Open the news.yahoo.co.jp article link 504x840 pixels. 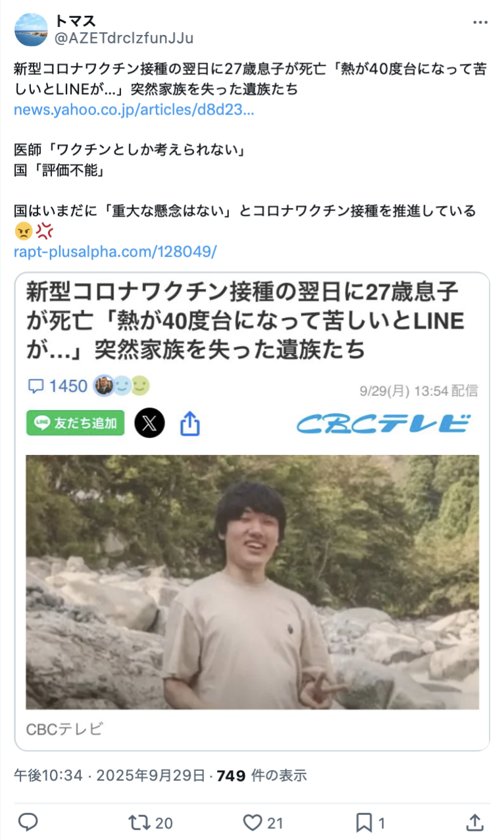pyautogui.click(x=134, y=109)
